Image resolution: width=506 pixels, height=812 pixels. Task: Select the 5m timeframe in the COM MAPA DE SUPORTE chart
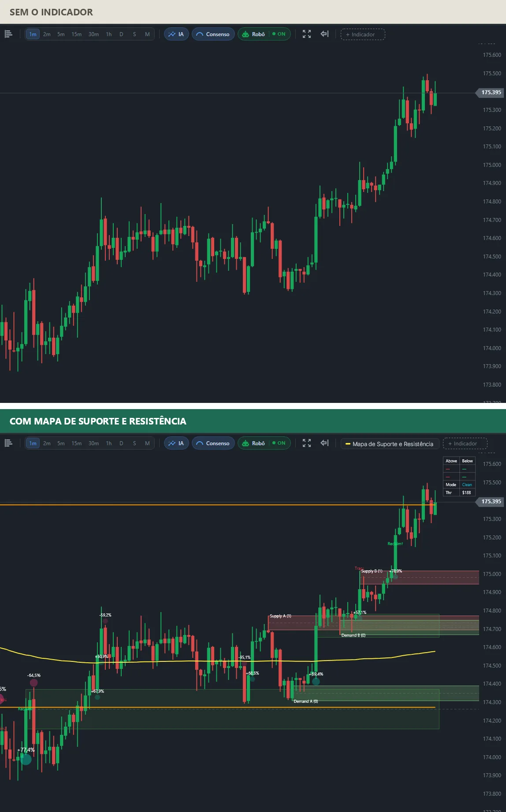coord(61,443)
